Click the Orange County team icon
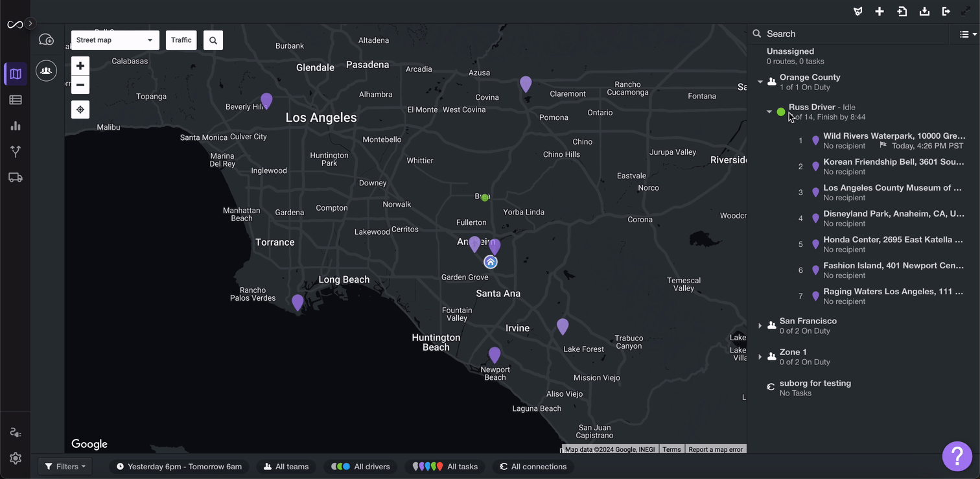Screen dimensions: 980x479 pyautogui.click(x=772, y=82)
